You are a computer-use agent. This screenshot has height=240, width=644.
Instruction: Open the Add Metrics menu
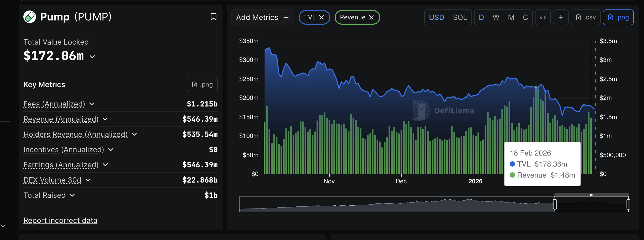[x=262, y=17]
